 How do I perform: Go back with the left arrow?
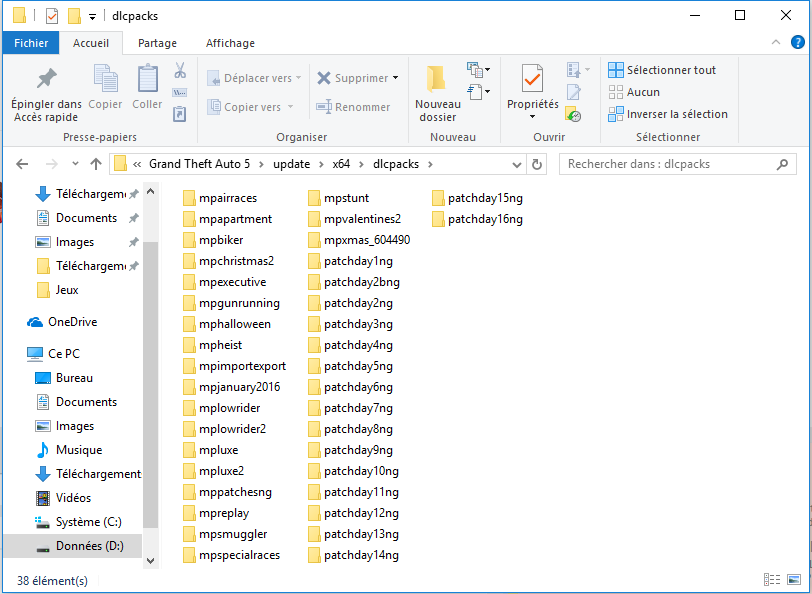(22, 164)
